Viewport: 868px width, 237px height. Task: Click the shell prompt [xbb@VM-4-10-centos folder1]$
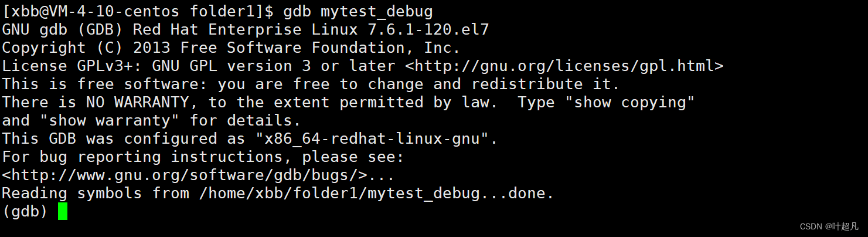coord(138,11)
